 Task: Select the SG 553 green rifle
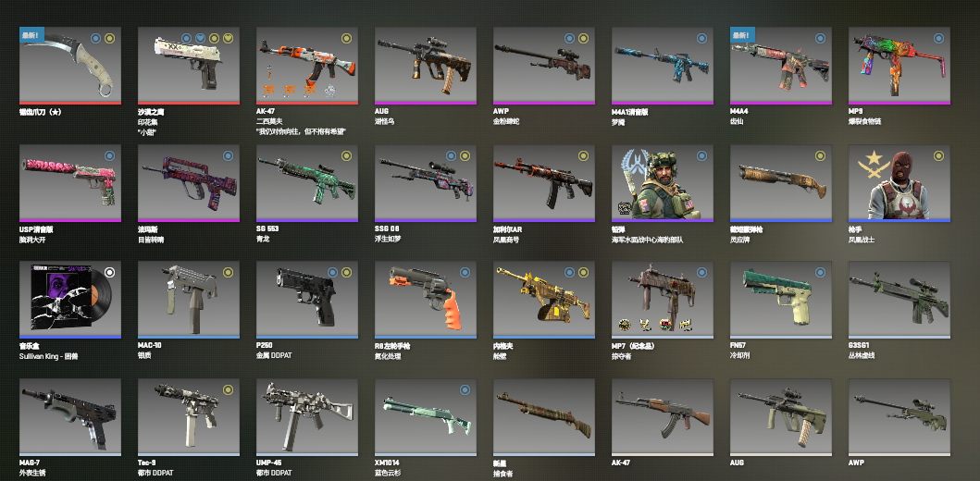coord(307,184)
